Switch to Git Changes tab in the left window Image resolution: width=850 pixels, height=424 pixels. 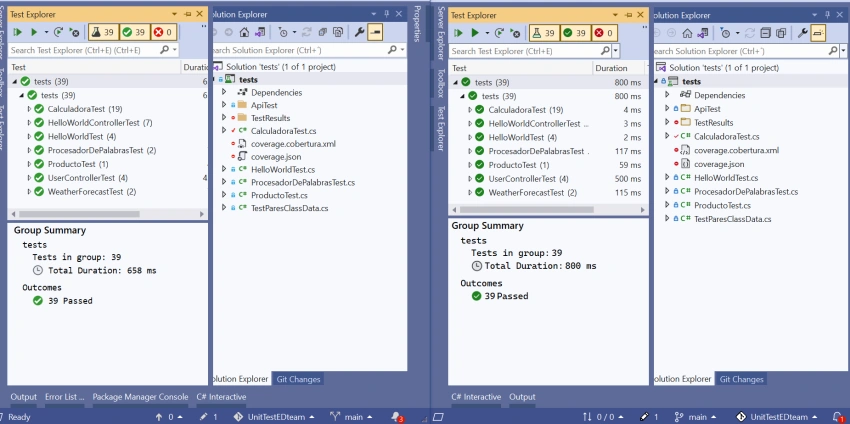tap(298, 379)
